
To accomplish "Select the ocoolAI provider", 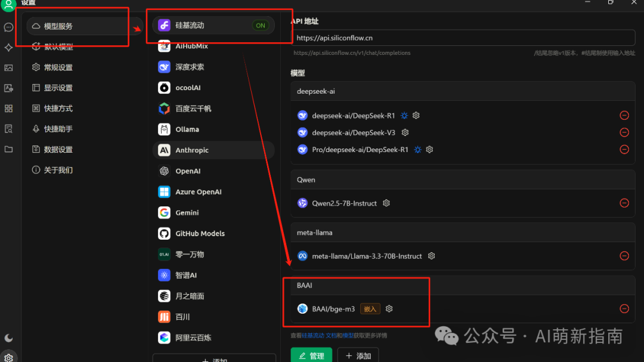I will tap(213, 88).
